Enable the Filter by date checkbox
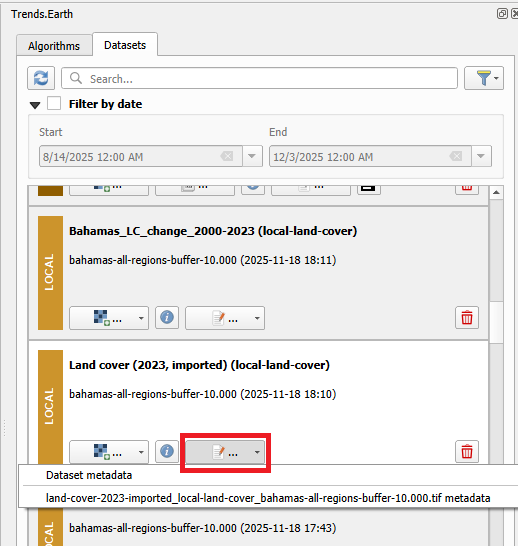The height and width of the screenshot is (546, 518). point(54,103)
